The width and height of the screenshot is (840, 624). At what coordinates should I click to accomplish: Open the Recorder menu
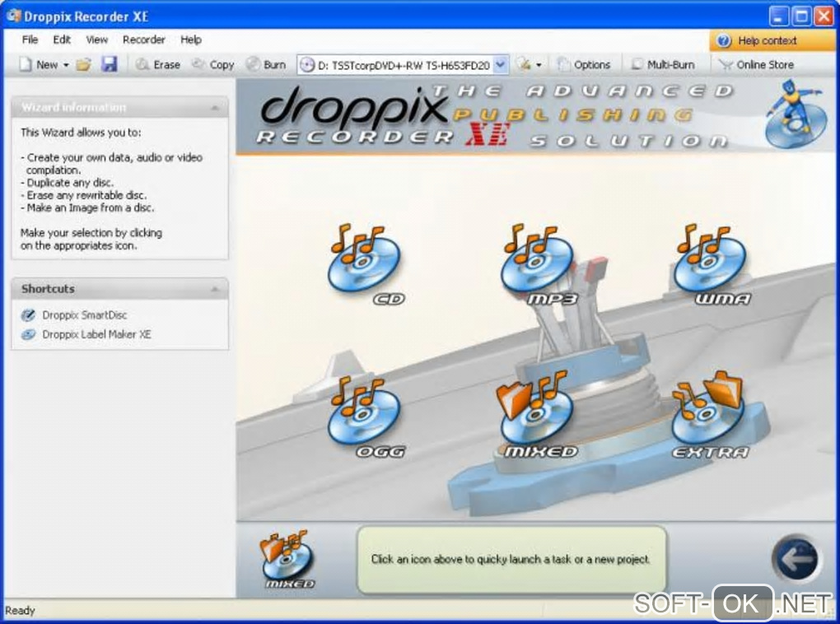[143, 40]
